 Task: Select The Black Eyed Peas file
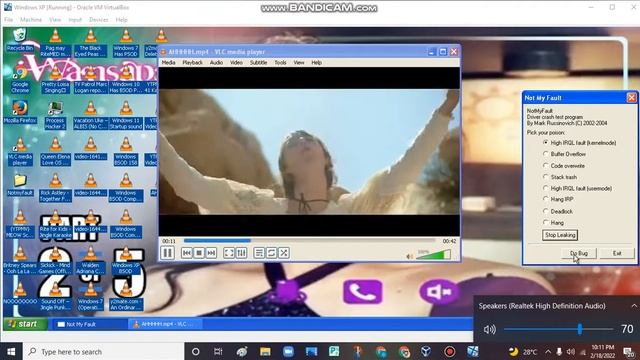91,43
